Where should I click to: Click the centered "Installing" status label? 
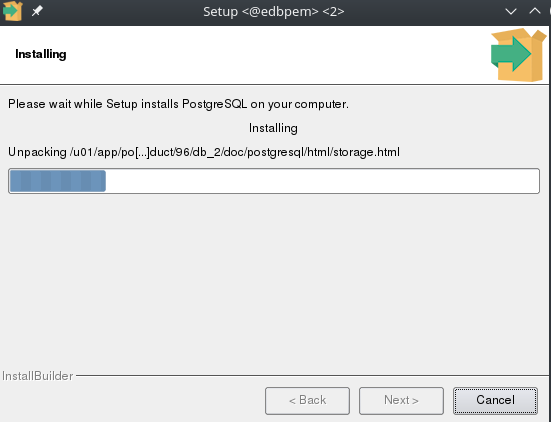(x=273, y=128)
